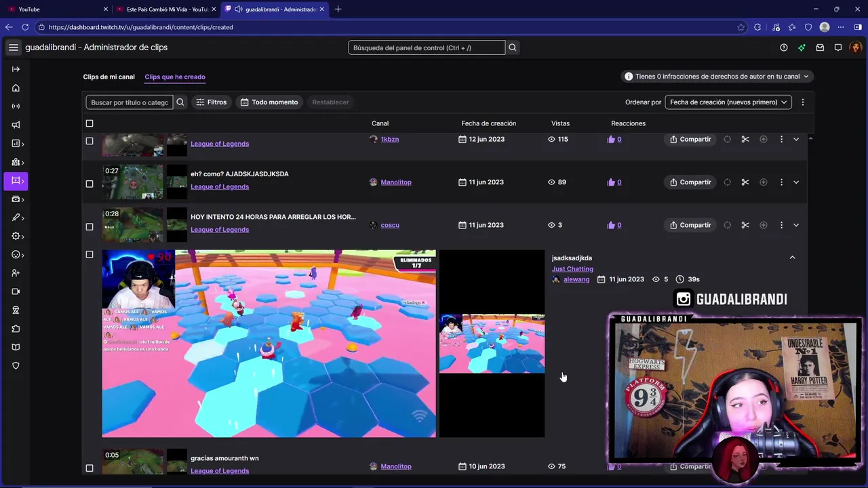
Task: Open the paintbrush customization icon in sidebar
Action: pos(16,218)
